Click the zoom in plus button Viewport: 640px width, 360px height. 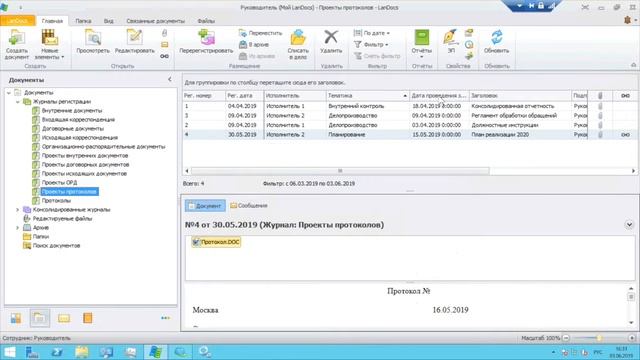pos(631,338)
